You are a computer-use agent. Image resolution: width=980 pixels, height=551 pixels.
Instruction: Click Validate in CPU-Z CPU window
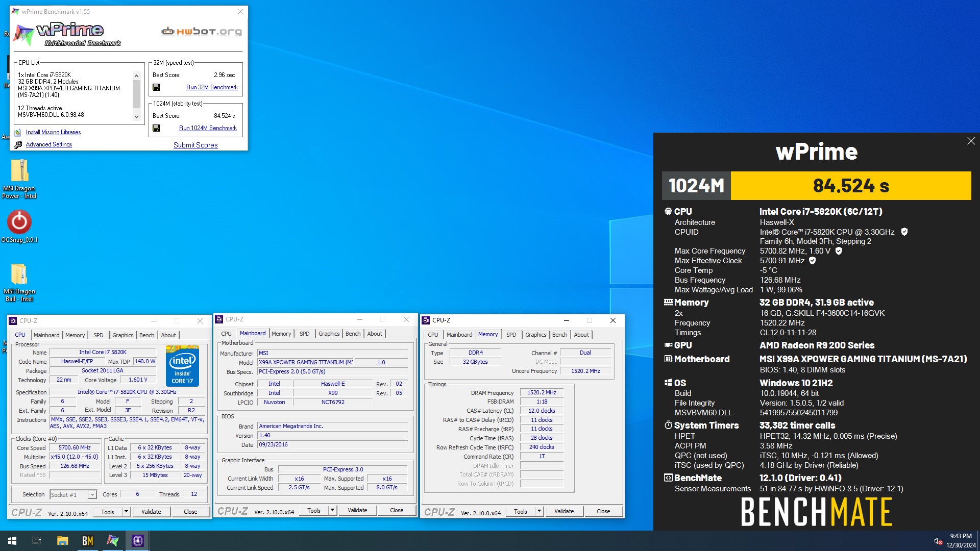(151, 512)
